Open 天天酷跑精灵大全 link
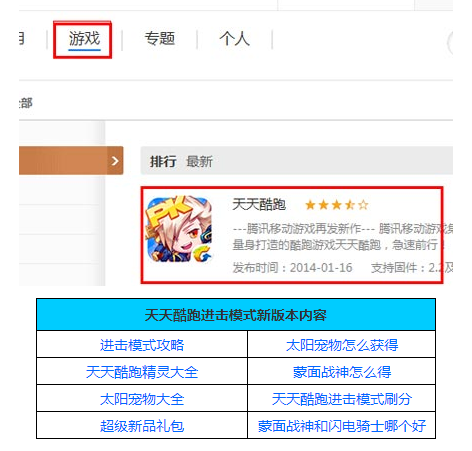The image size is (472, 451). (x=142, y=372)
